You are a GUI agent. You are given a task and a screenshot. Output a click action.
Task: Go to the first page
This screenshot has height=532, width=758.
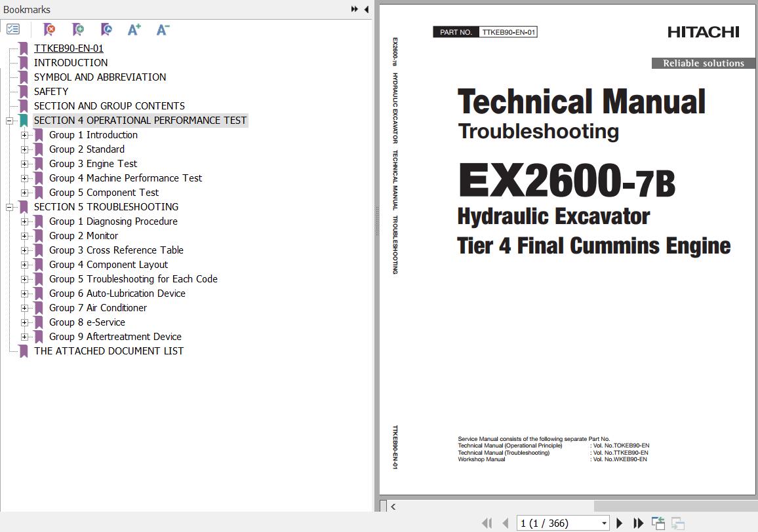pos(487,523)
